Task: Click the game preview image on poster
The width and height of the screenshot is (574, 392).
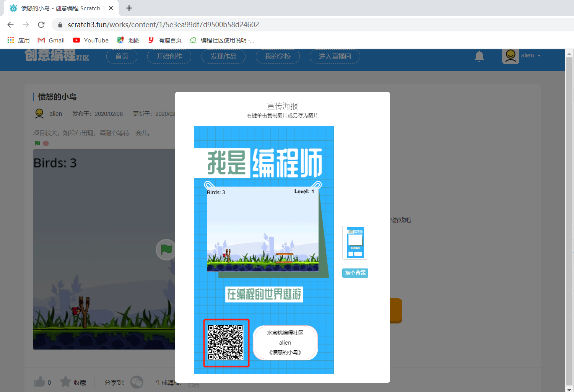Action: pyautogui.click(x=263, y=229)
